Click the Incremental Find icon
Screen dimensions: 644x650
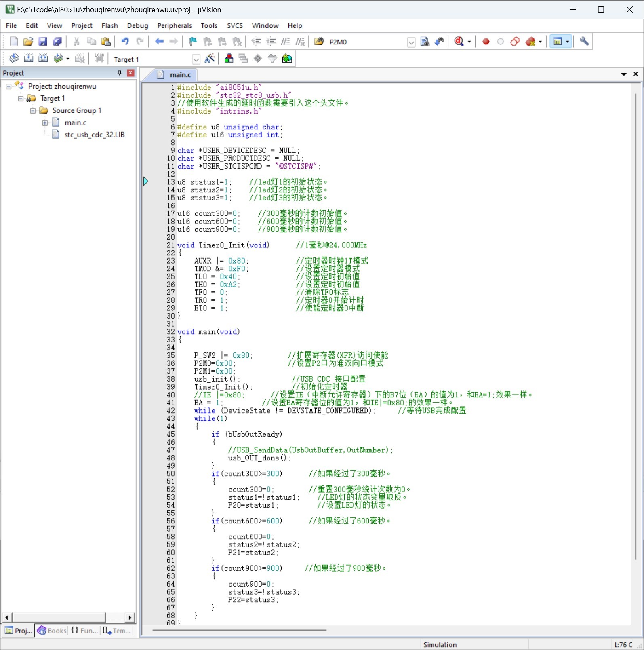point(439,41)
